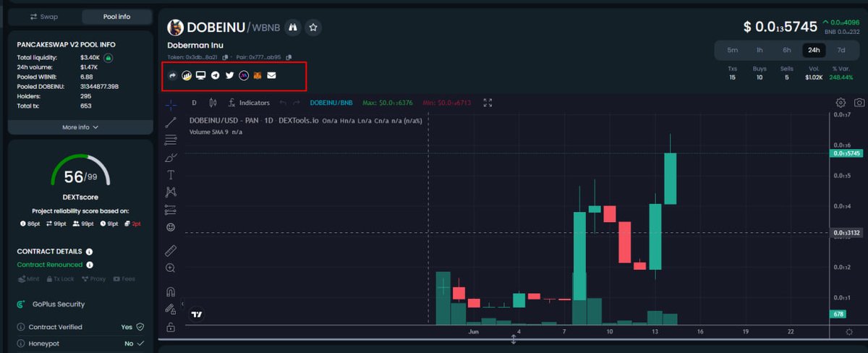Screen dimensions: 868x353
Task: Select the Fibonacci retracement tool
Action: pyautogui.click(x=171, y=140)
